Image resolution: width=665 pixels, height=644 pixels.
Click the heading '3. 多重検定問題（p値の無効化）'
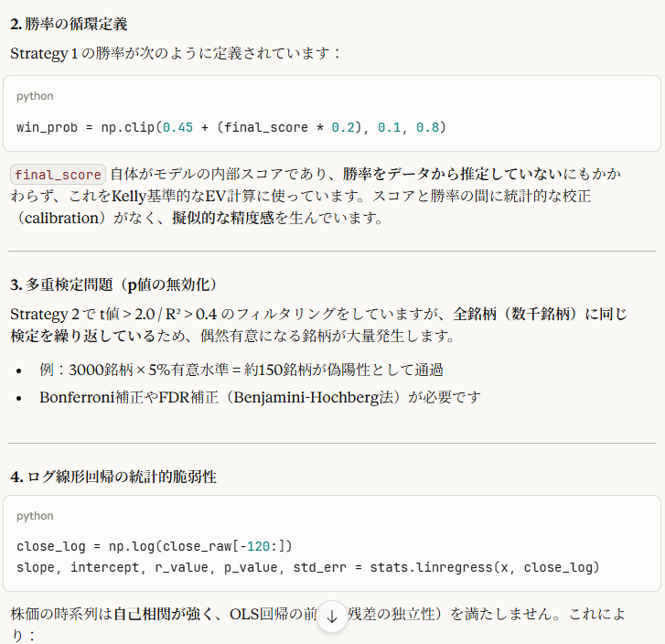113,284
